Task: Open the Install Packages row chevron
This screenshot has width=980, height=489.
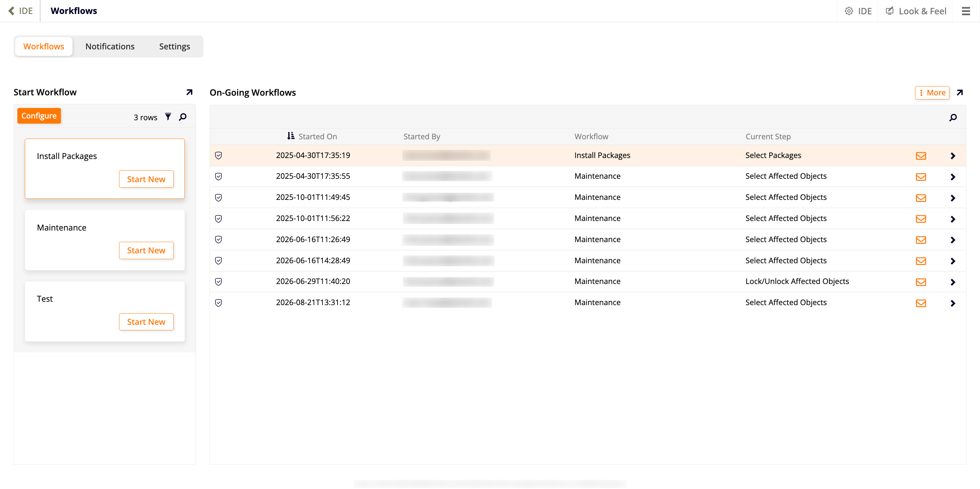Action: click(953, 156)
